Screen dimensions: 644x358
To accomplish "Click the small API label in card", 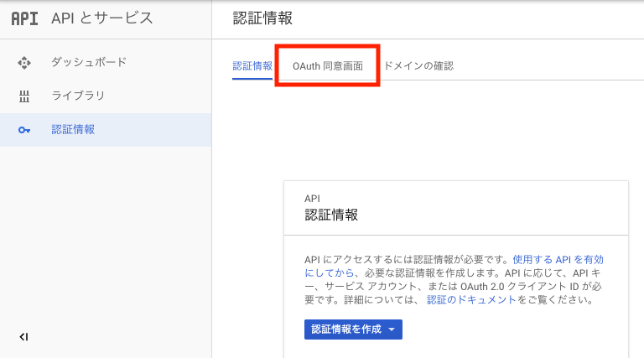I will tap(312, 199).
